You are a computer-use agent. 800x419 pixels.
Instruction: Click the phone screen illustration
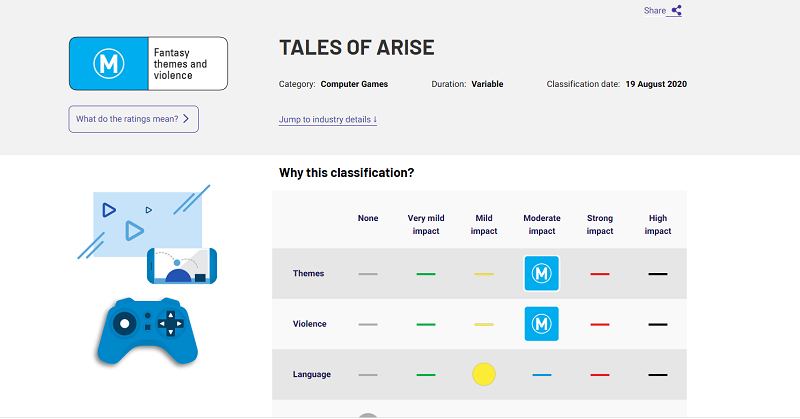coord(182,265)
